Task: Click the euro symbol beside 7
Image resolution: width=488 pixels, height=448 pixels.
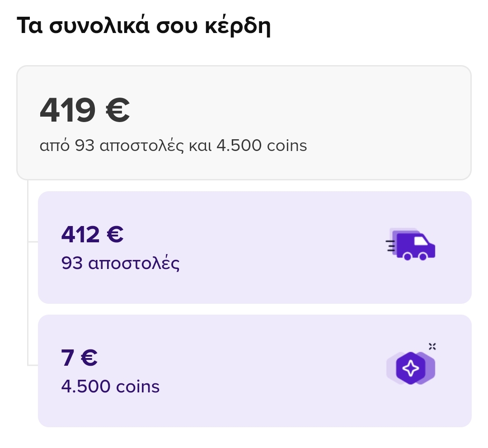Action: pyautogui.click(x=89, y=358)
